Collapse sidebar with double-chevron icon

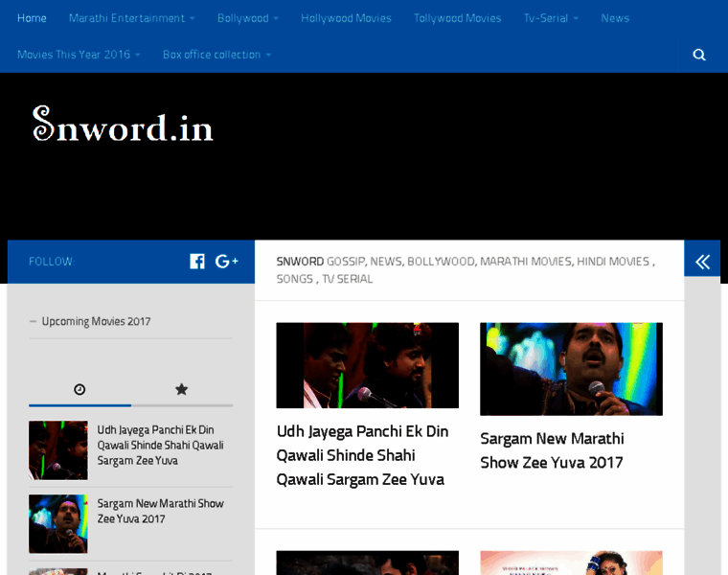click(x=702, y=262)
